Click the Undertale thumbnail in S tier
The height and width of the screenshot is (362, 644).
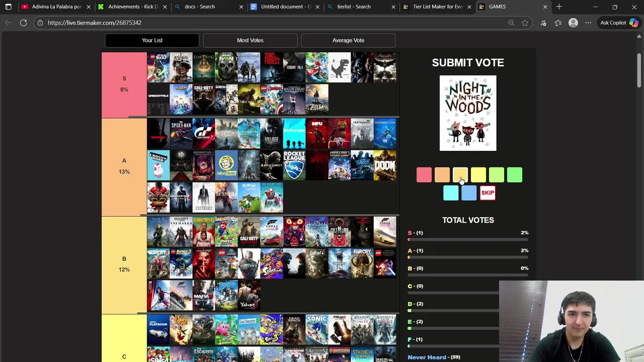pos(158,99)
